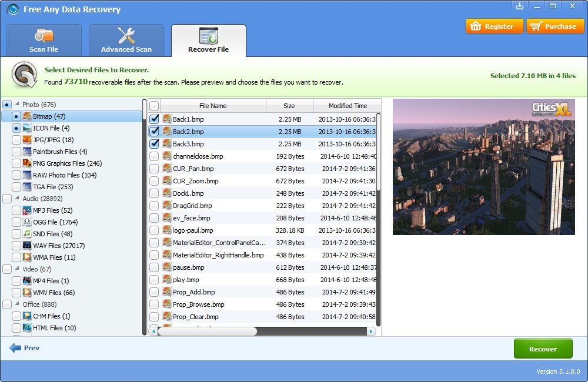Image resolution: width=588 pixels, height=382 pixels.
Task: Uncheck the Back1.bmp checkbox
Action: tap(155, 119)
